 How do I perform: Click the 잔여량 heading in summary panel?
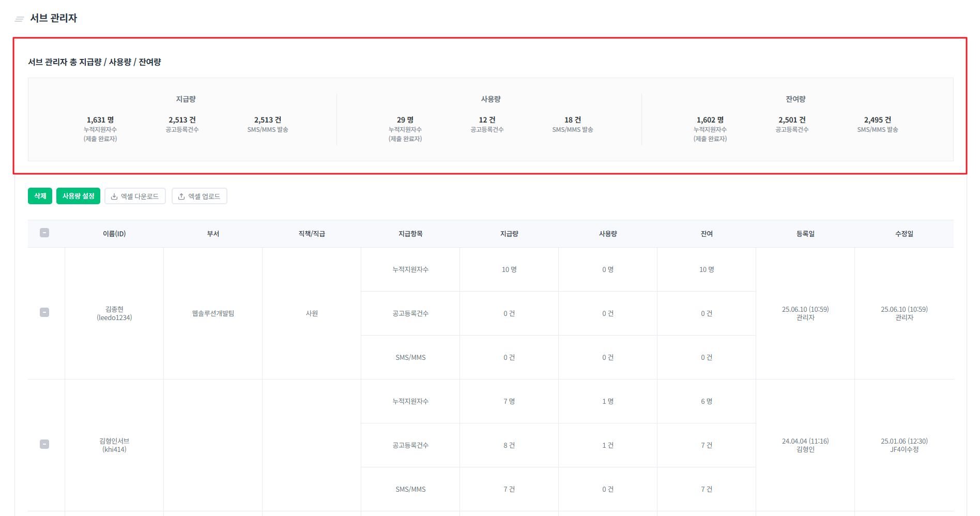point(796,99)
